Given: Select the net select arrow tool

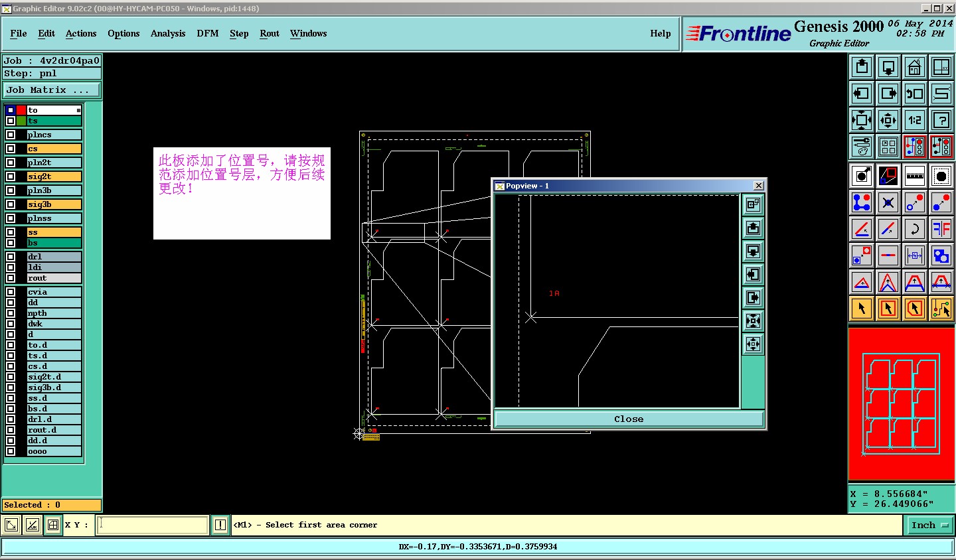Looking at the screenshot, I should pos(941,309).
